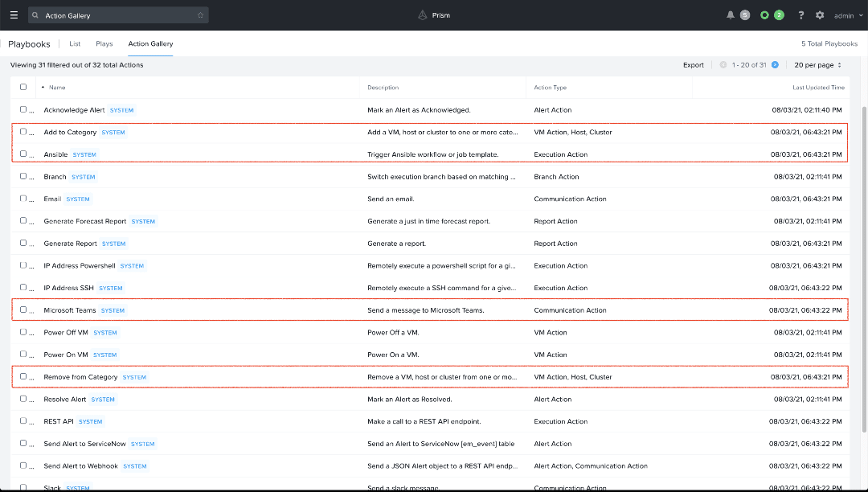Click 'Mark an Alert as Resolved.' text

(410, 399)
